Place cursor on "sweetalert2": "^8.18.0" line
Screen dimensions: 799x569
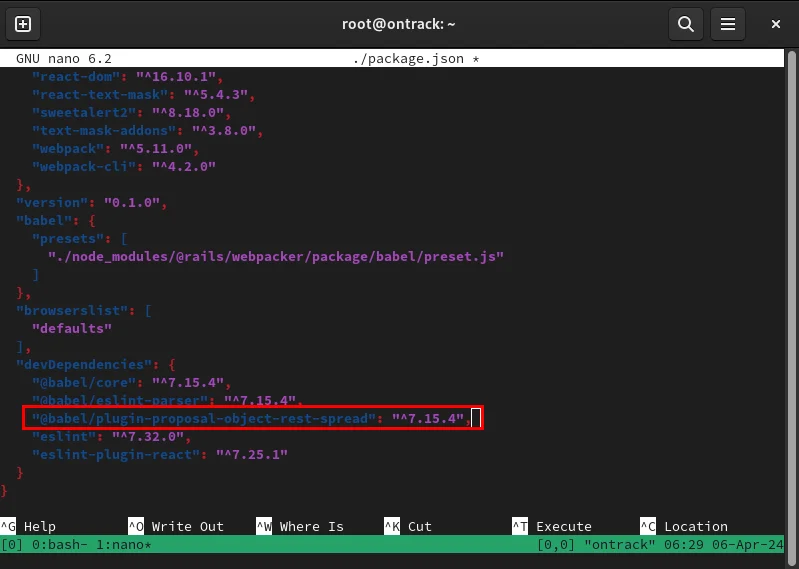pyautogui.click(x=131, y=112)
